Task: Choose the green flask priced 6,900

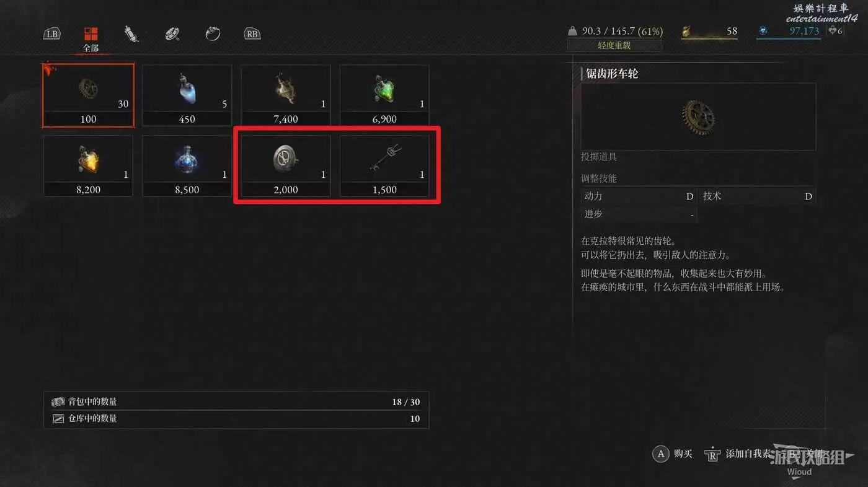Action: 384,95
